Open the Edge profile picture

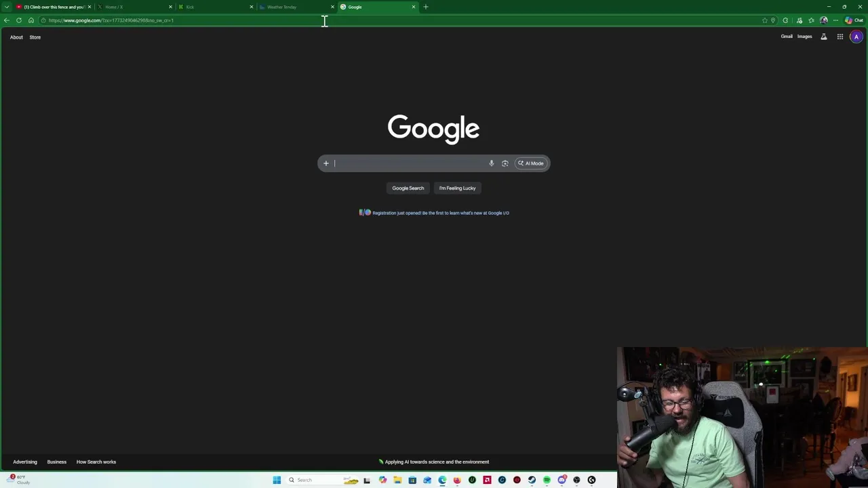pyautogui.click(x=824, y=20)
